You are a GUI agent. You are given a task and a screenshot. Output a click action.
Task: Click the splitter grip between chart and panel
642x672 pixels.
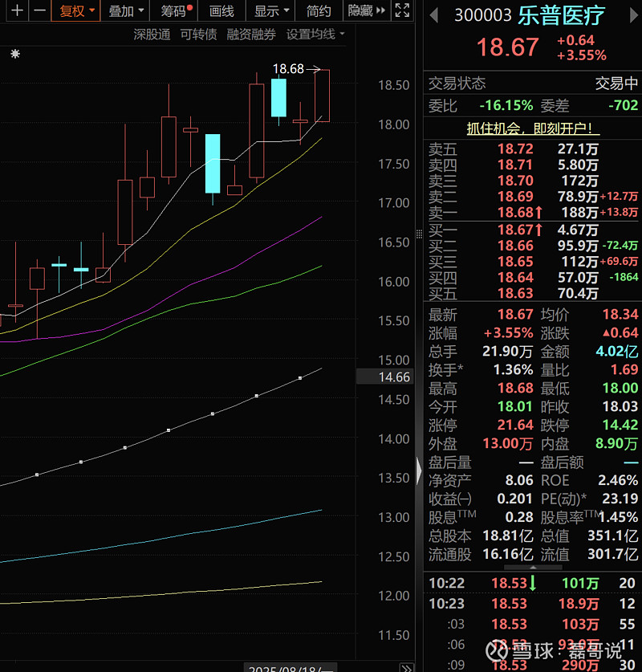pos(419,234)
